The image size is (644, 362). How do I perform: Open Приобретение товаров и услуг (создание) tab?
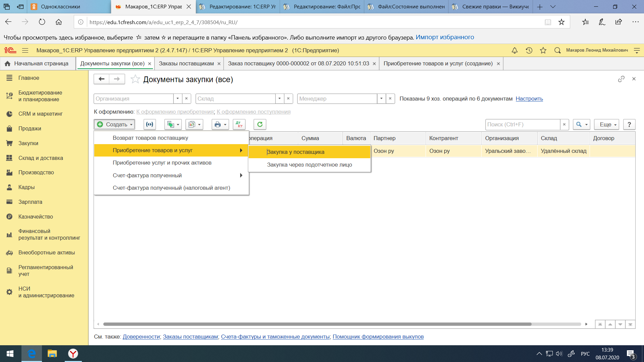(x=438, y=63)
